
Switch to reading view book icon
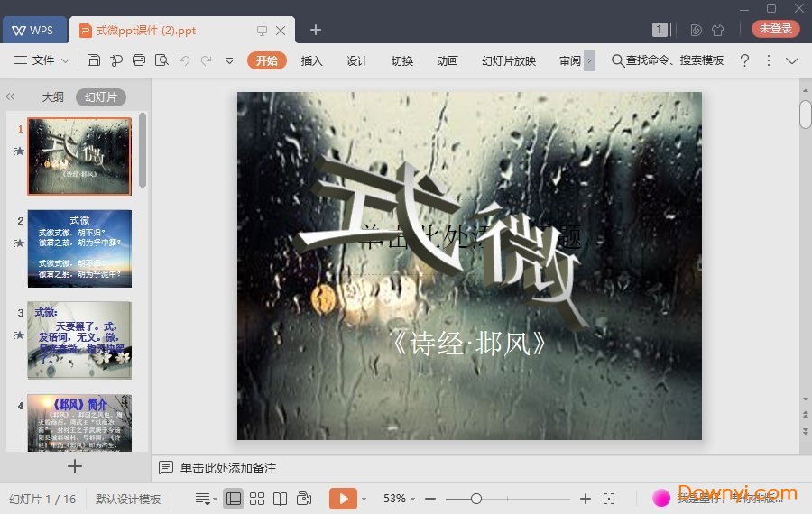pyautogui.click(x=281, y=499)
